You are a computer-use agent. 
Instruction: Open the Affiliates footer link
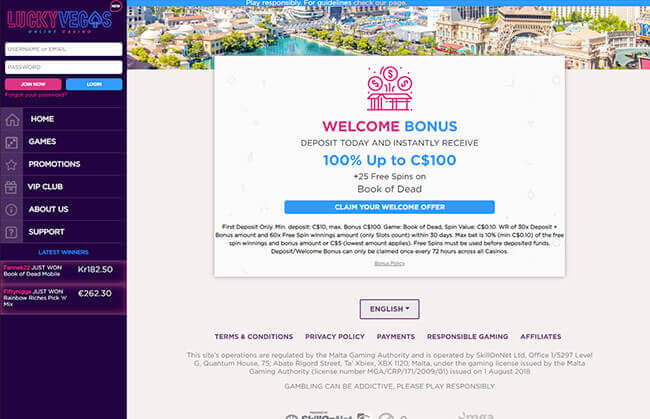(x=541, y=337)
